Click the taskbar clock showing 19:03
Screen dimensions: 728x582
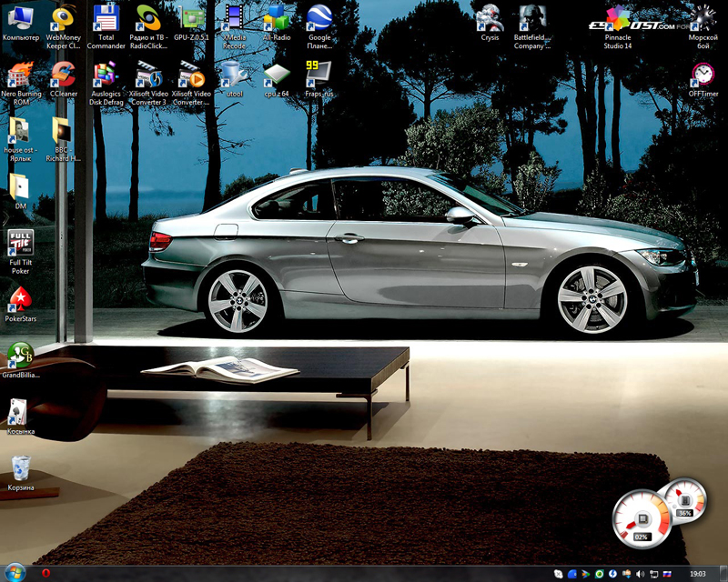(699, 574)
